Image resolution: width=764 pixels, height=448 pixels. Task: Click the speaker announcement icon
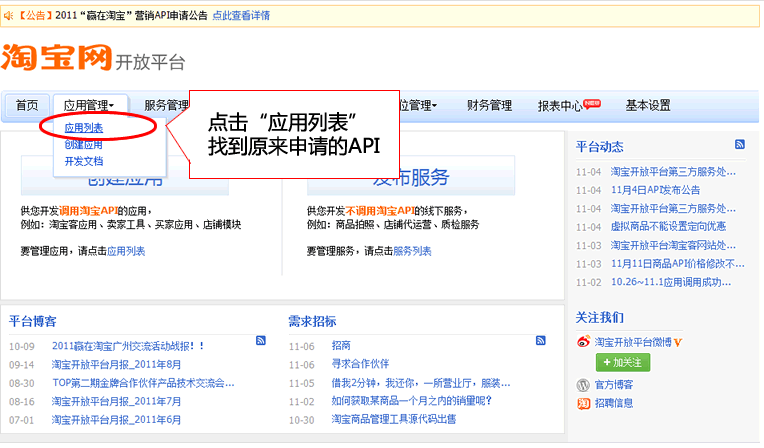8,16
